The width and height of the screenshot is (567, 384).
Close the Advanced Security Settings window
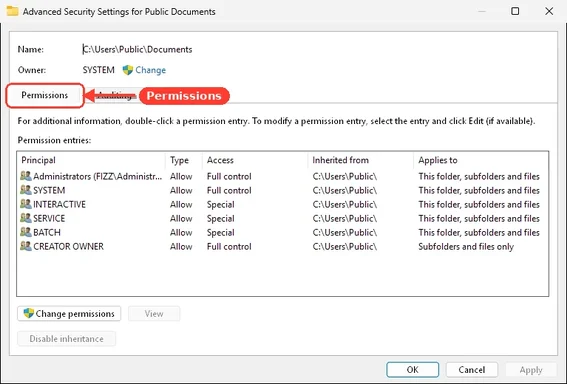(x=549, y=11)
